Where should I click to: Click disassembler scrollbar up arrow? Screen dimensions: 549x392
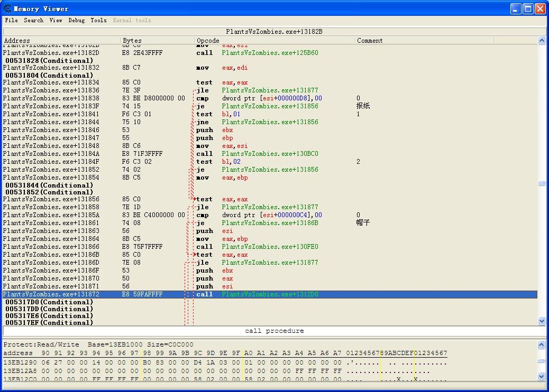tap(542, 41)
